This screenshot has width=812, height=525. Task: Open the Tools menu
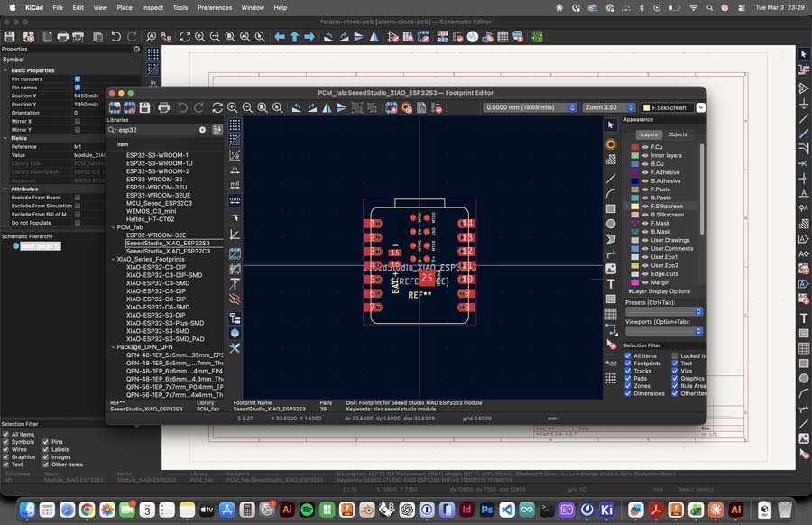[180, 8]
